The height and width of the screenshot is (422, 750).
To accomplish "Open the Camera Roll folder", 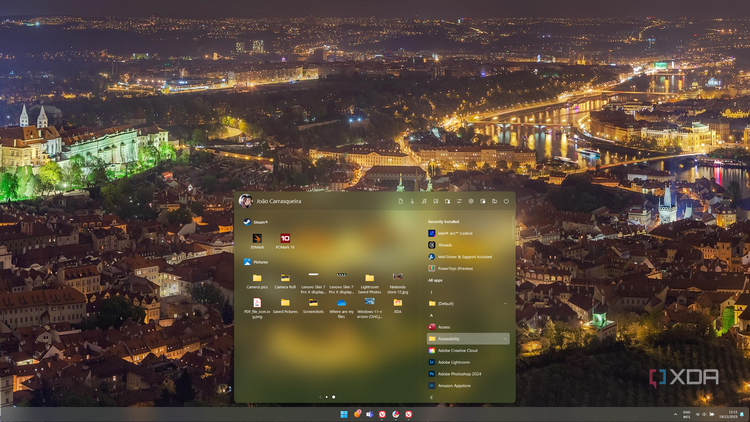I will (x=285, y=281).
